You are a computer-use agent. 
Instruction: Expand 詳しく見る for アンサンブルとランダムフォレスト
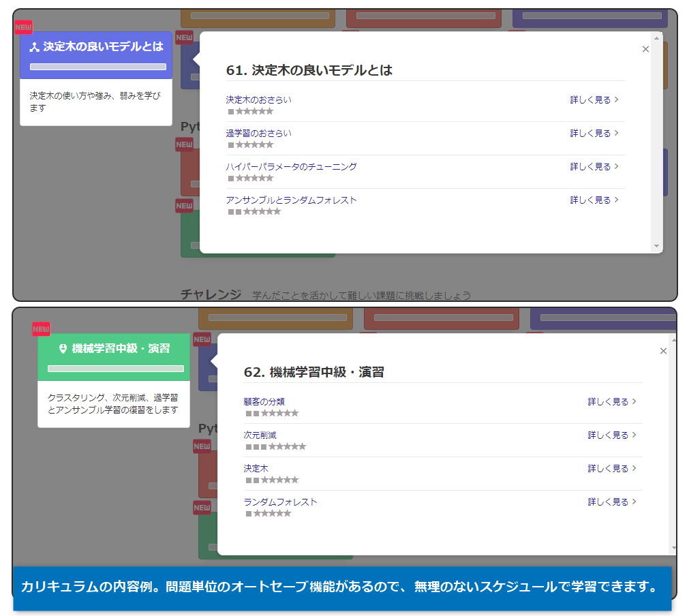(594, 200)
